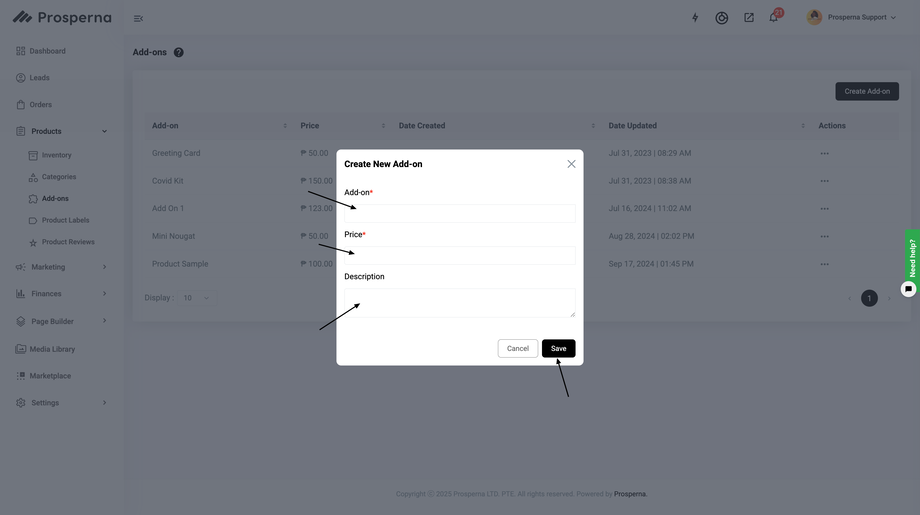
Task: Click the Need help chat bubble icon
Action: (x=908, y=289)
